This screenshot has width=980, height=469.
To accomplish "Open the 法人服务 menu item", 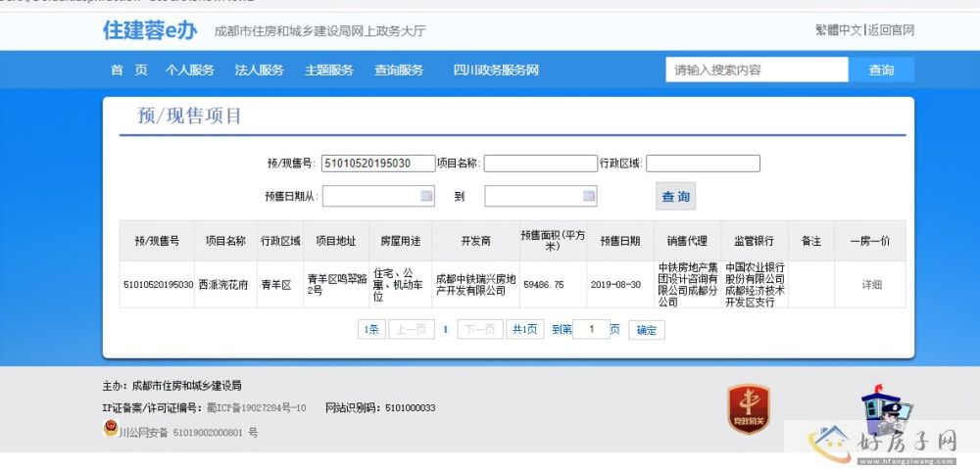I will tap(260, 70).
